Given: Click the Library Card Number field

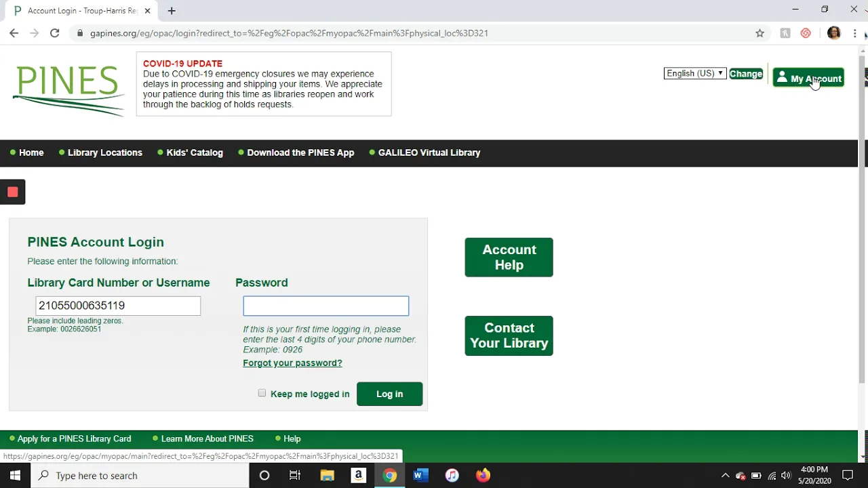Looking at the screenshot, I should tap(118, 306).
